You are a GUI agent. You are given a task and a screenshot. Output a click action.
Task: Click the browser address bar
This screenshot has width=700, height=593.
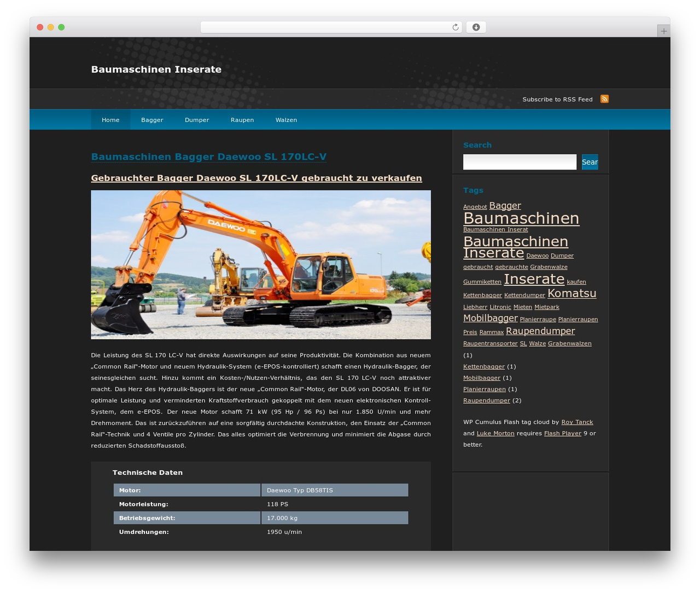click(x=331, y=27)
